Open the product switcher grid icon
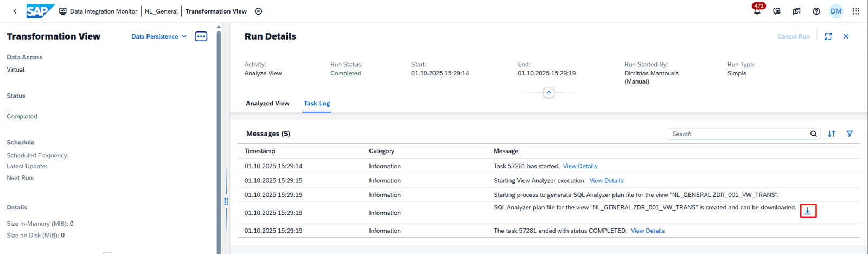 click(x=856, y=11)
